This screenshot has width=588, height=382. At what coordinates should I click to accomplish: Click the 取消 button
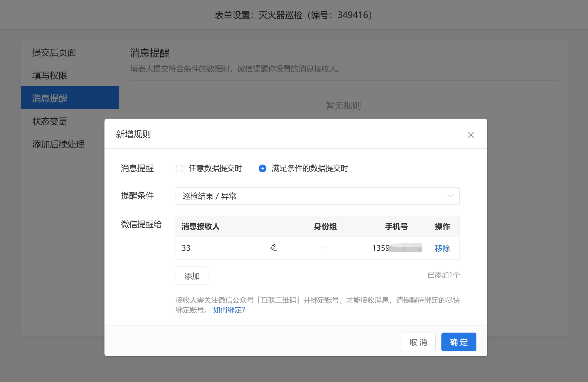coord(418,342)
